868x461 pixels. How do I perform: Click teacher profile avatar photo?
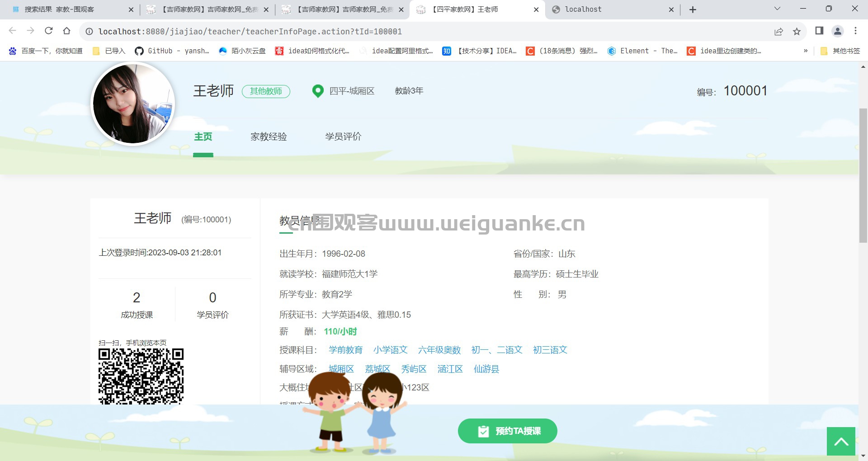[132, 103]
